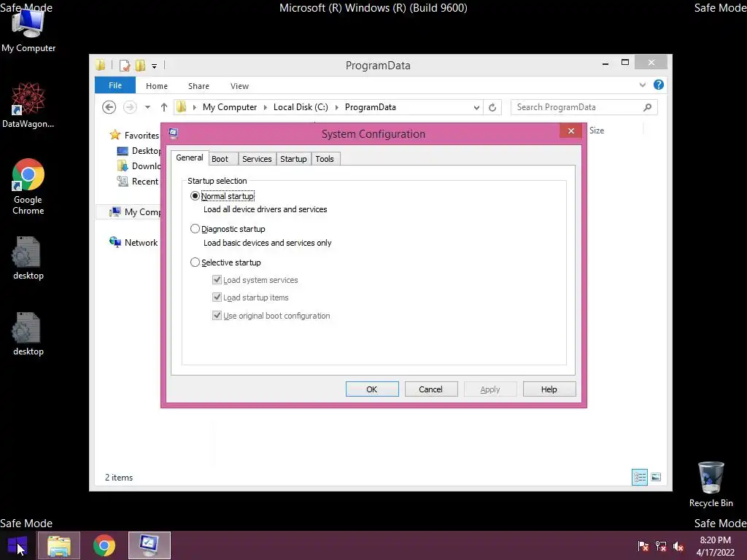The height and width of the screenshot is (560, 747).
Task: Open recent locations dropdown arrow
Action: click(147, 107)
